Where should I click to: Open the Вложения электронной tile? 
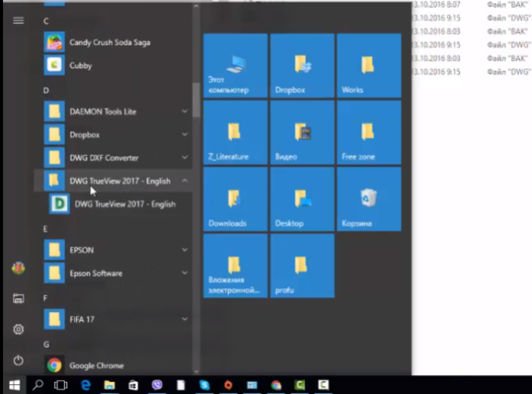(x=235, y=265)
